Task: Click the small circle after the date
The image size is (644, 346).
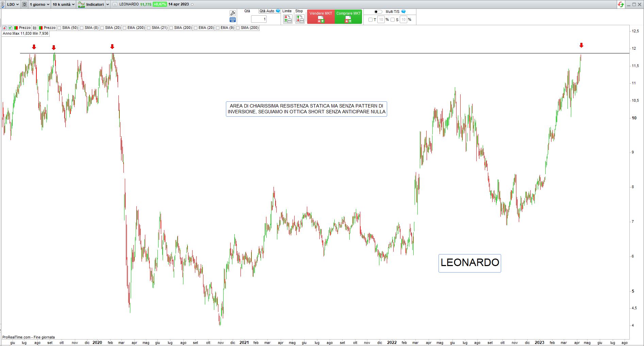Action: click(x=192, y=4)
